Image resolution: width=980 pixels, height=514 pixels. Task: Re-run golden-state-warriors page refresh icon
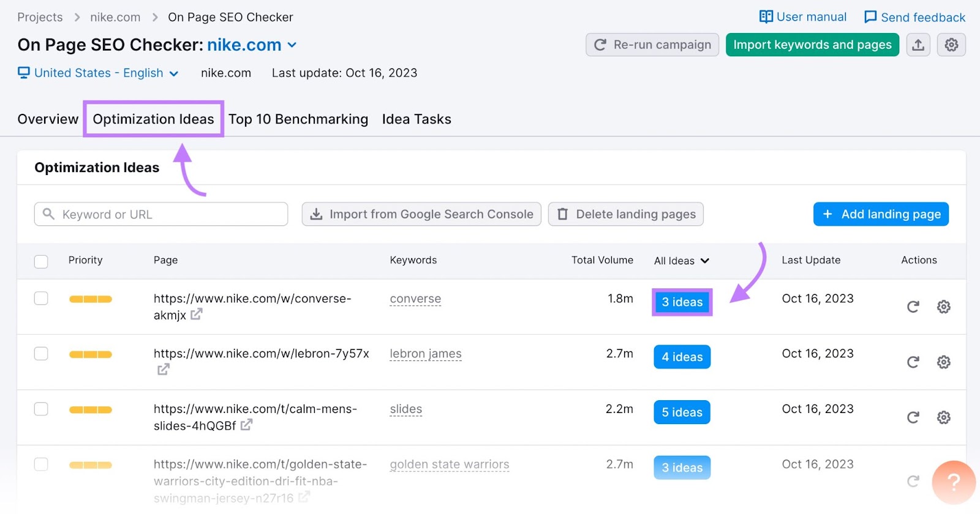click(x=913, y=481)
